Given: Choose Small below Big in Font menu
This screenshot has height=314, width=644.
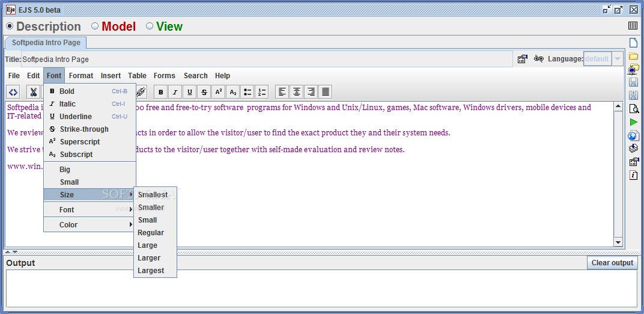Looking at the screenshot, I should 90,182.
